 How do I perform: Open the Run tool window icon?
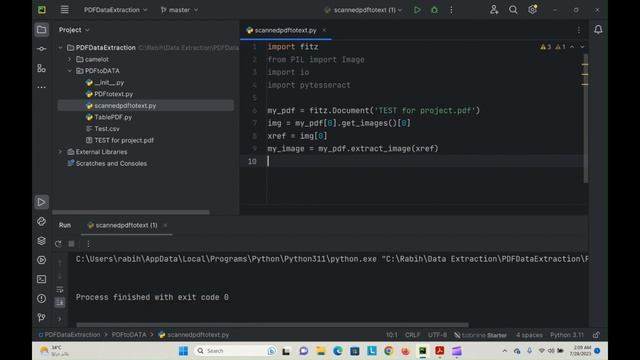click(41, 202)
